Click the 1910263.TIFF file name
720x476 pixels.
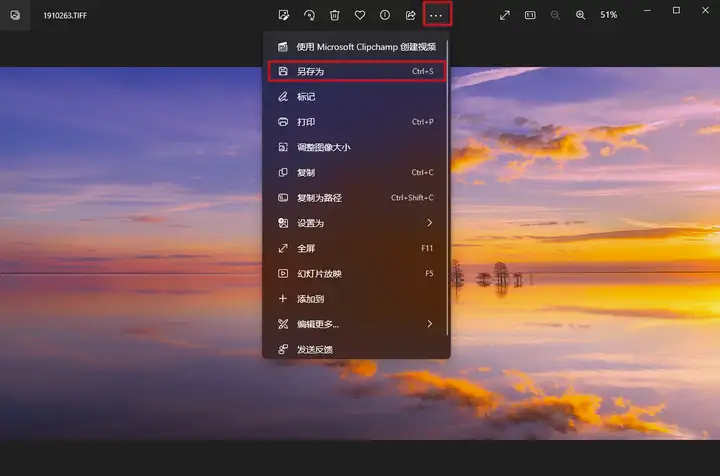tap(65, 15)
